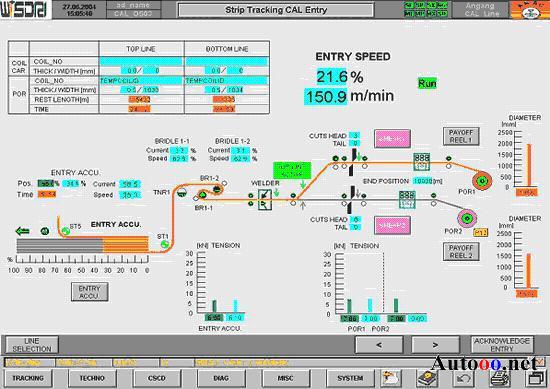Click the PAYOFF REEL 1 button
The height and width of the screenshot is (389, 550).
[461, 136]
